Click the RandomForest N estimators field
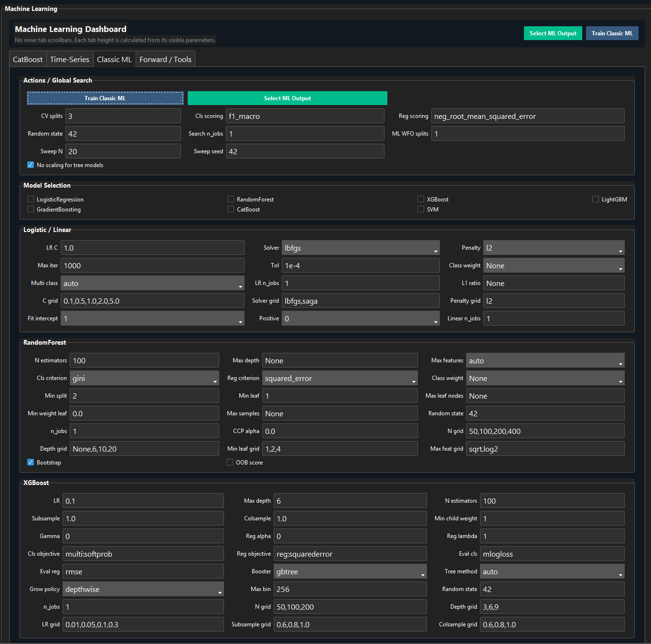651x644 pixels. pos(144,360)
